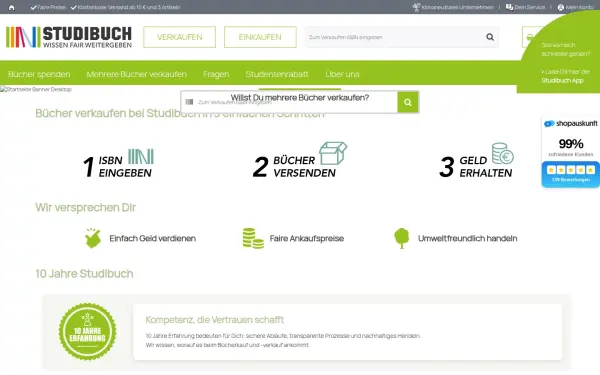This screenshot has width=600, height=375.
Task: Click the Dein Service chat icon
Action: pyautogui.click(x=509, y=7)
